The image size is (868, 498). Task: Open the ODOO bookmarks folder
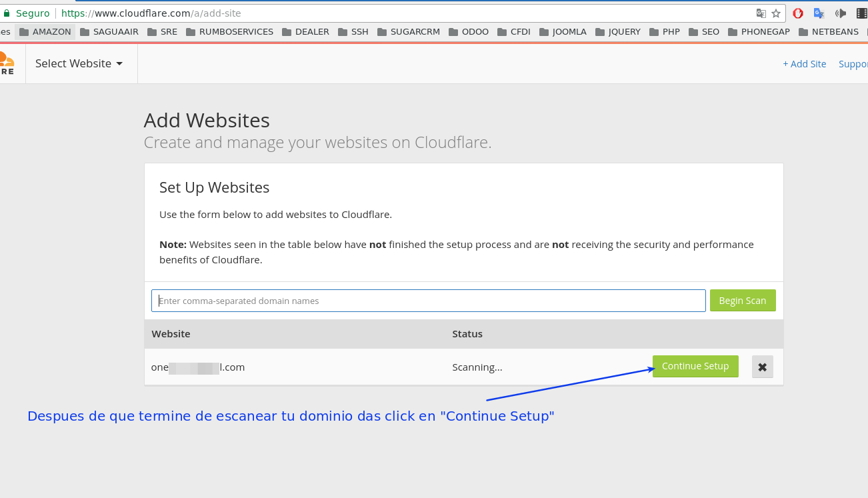(x=469, y=31)
